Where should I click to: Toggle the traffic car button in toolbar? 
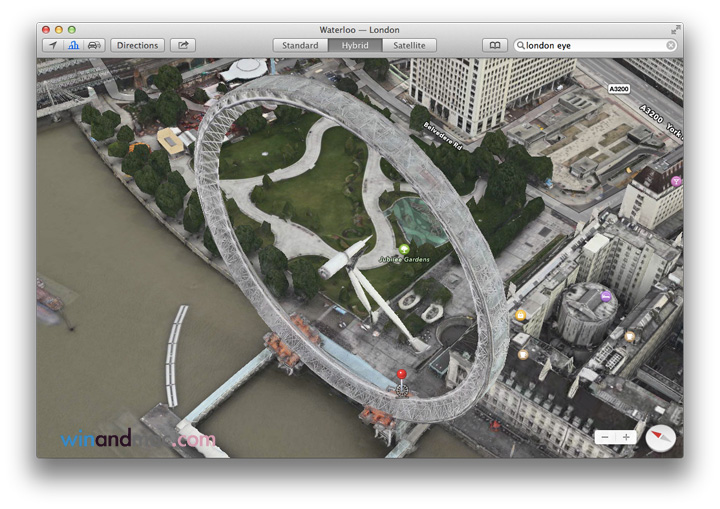pyautogui.click(x=94, y=45)
